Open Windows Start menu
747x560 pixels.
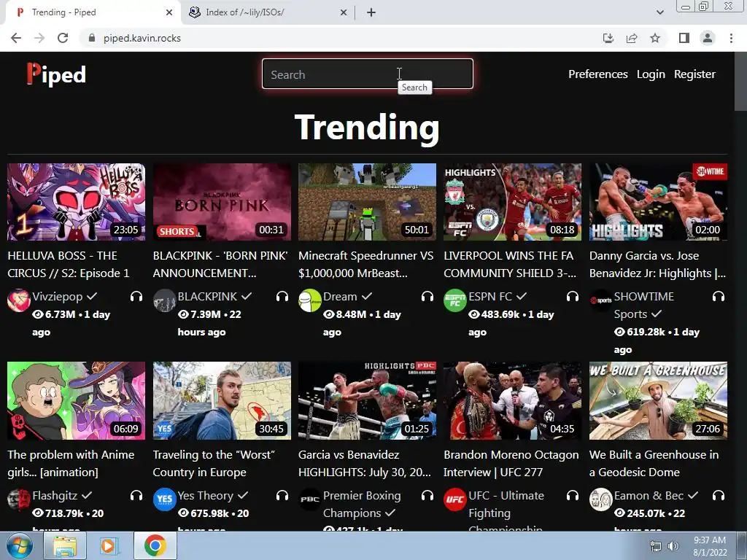[x=20, y=545]
